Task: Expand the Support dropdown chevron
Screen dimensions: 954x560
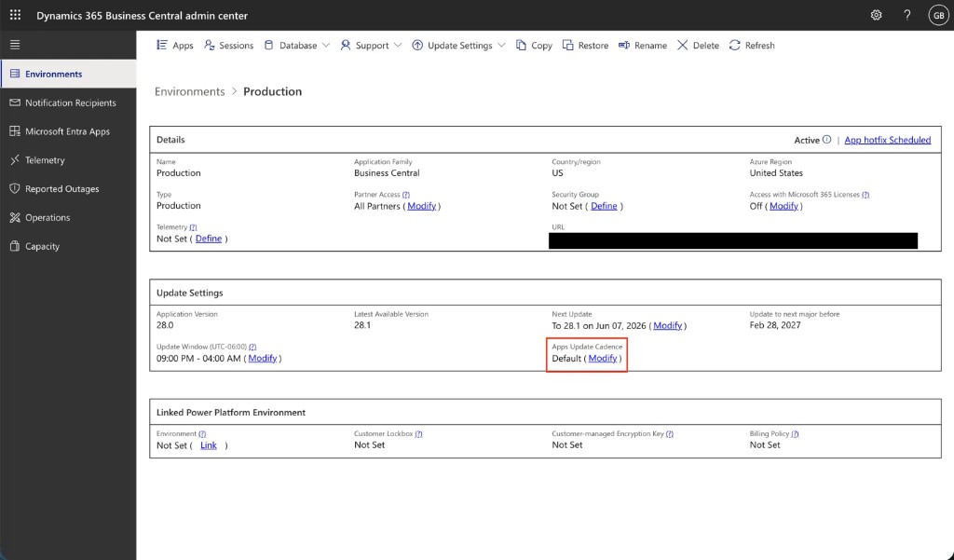Action: tap(398, 45)
